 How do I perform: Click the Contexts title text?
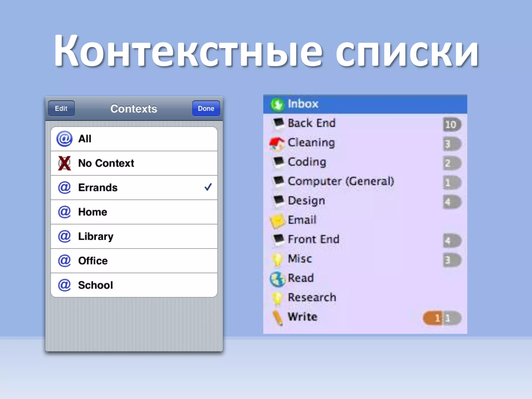[134, 109]
